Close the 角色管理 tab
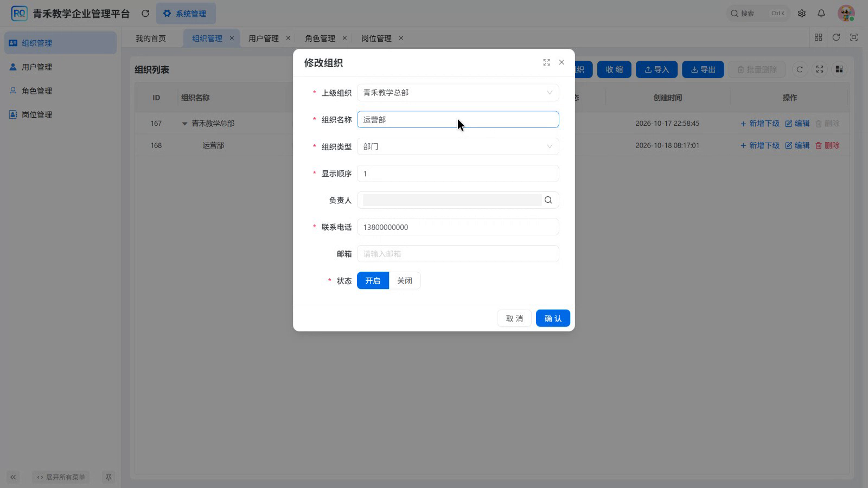 (x=344, y=38)
